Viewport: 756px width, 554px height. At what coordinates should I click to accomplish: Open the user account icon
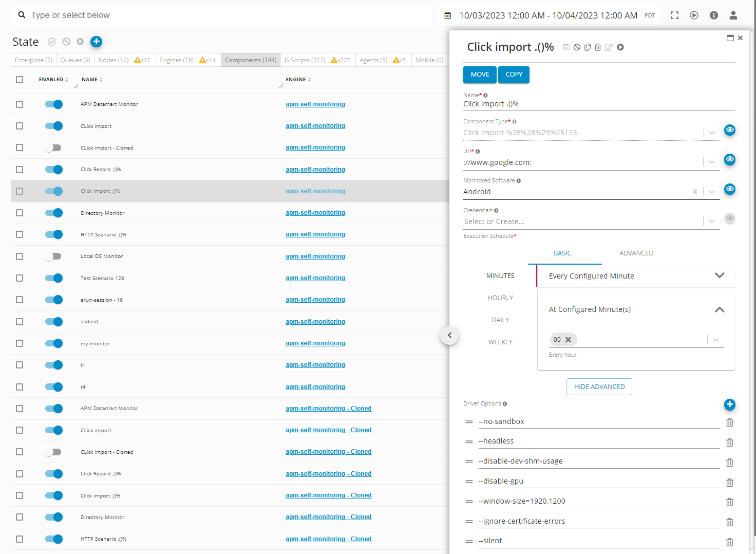click(733, 15)
